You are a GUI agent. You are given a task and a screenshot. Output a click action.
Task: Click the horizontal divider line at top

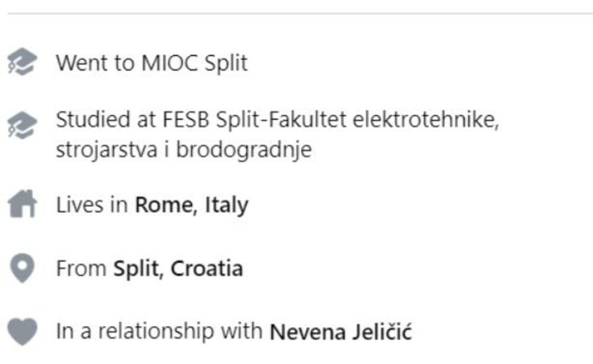coord(296,13)
